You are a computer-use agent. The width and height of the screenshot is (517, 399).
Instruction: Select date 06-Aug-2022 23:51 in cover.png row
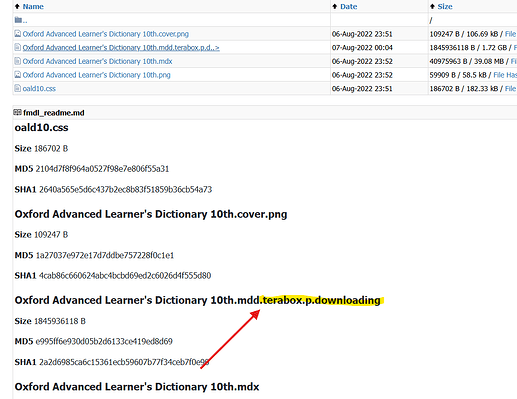coord(362,34)
